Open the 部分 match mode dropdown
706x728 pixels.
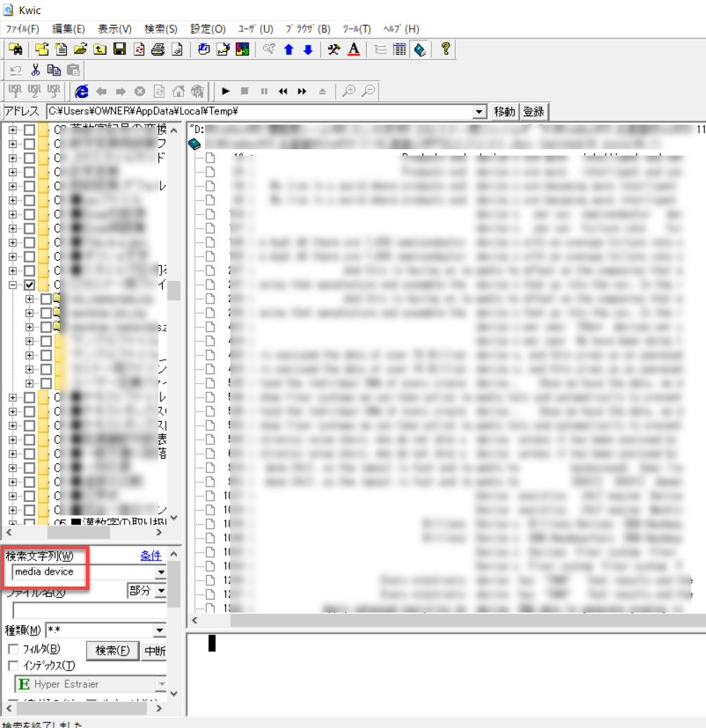tap(160, 591)
